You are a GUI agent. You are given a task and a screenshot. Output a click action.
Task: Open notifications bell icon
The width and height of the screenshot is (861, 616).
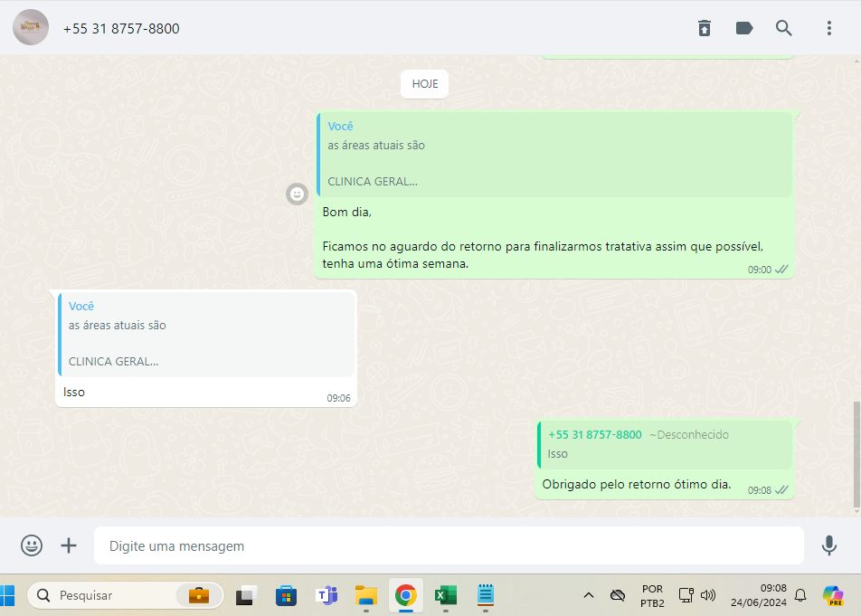point(800,595)
